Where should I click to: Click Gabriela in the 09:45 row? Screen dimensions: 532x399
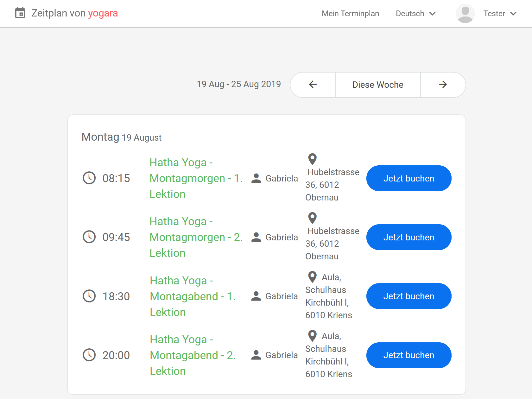[282, 237]
